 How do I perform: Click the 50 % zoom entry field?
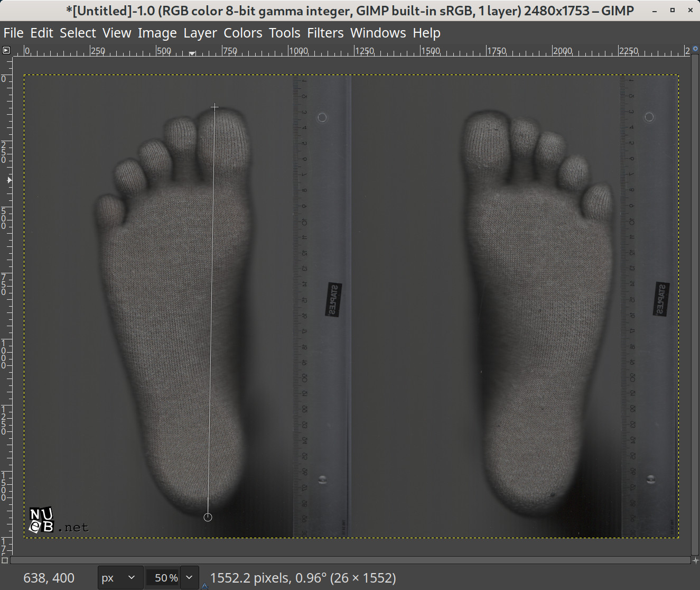(x=163, y=578)
